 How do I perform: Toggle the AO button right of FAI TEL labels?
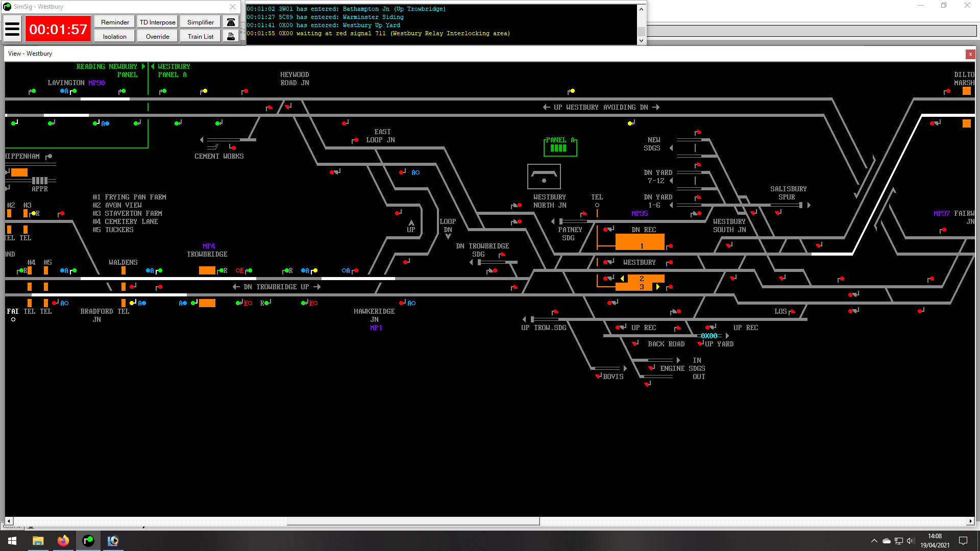point(64,303)
